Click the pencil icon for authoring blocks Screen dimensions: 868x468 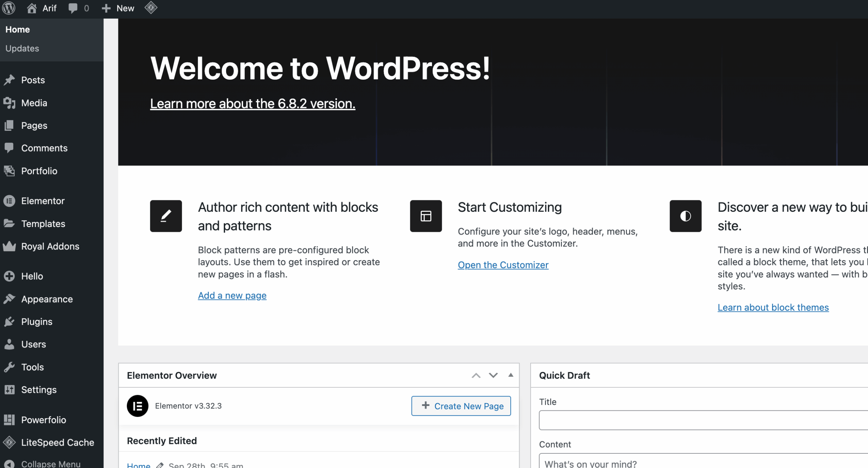click(166, 216)
